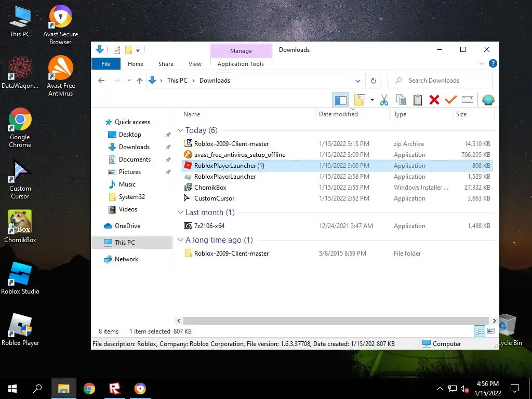The height and width of the screenshot is (399, 532).
Task: Select the 7z2106-x64 application file
Action: click(x=337, y=226)
